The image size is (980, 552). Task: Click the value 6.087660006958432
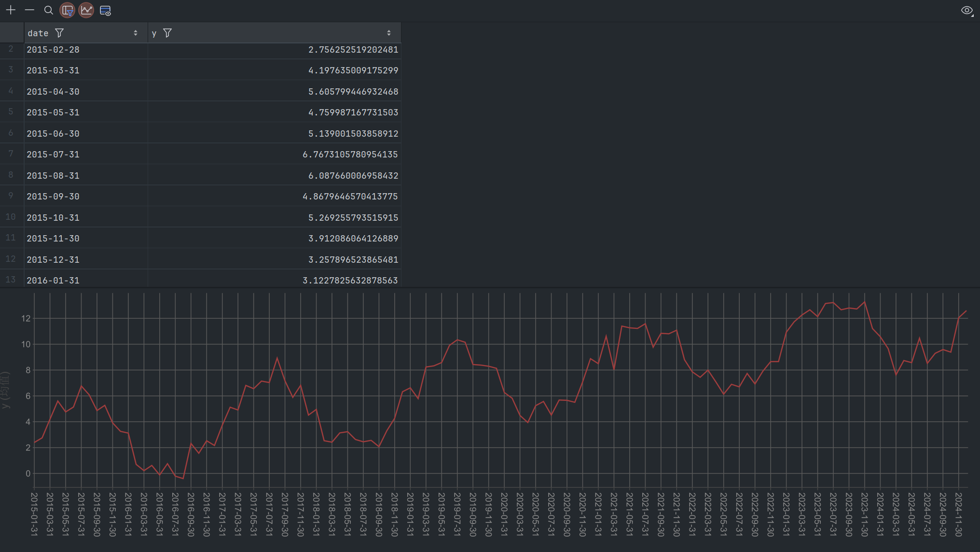[353, 176]
